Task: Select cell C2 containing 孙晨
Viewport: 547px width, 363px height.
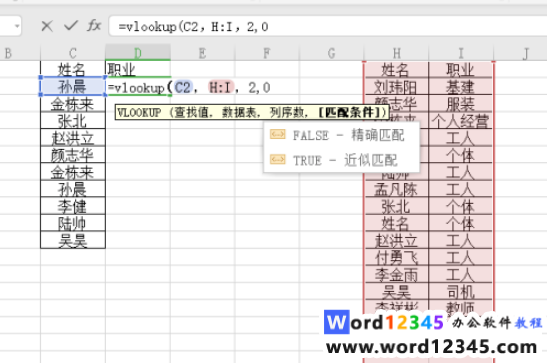Action: [73, 86]
